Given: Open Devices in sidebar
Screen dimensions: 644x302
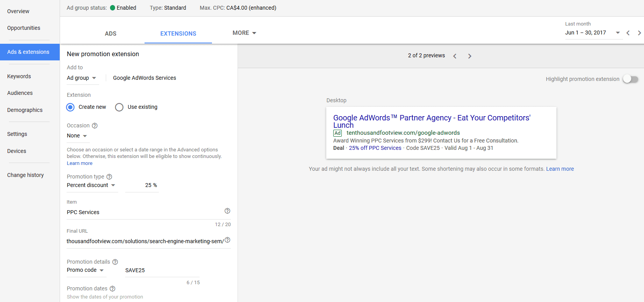Looking at the screenshot, I should 17,151.
